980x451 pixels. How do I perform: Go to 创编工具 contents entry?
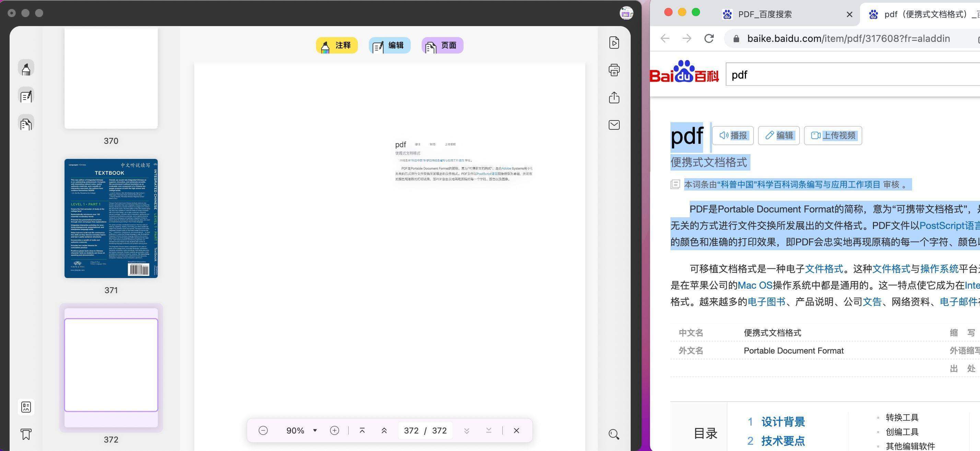pyautogui.click(x=902, y=432)
